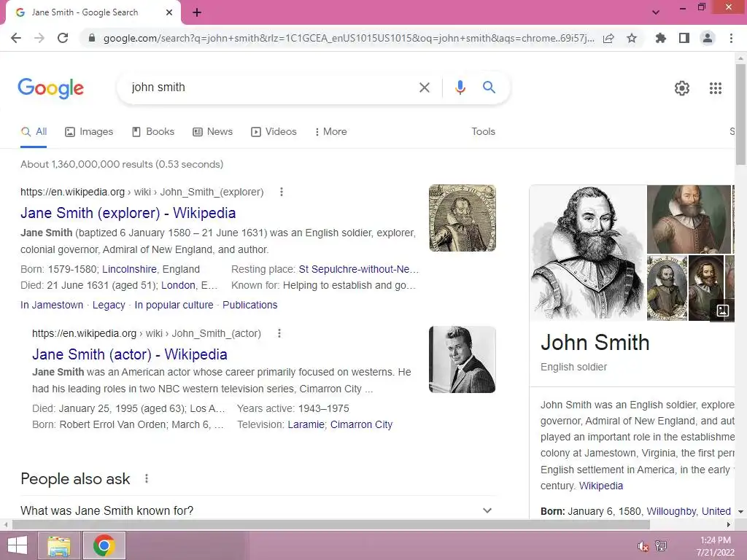Open more images icon in knowledge panel
747x560 pixels.
tap(722, 311)
